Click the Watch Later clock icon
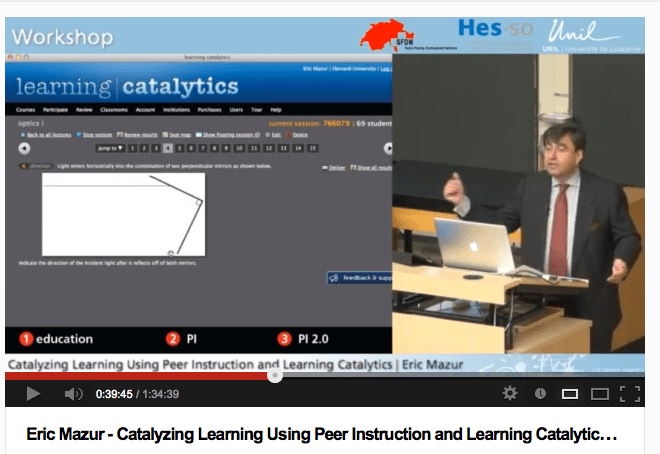Screen dimensions: 660x454 tap(540, 393)
